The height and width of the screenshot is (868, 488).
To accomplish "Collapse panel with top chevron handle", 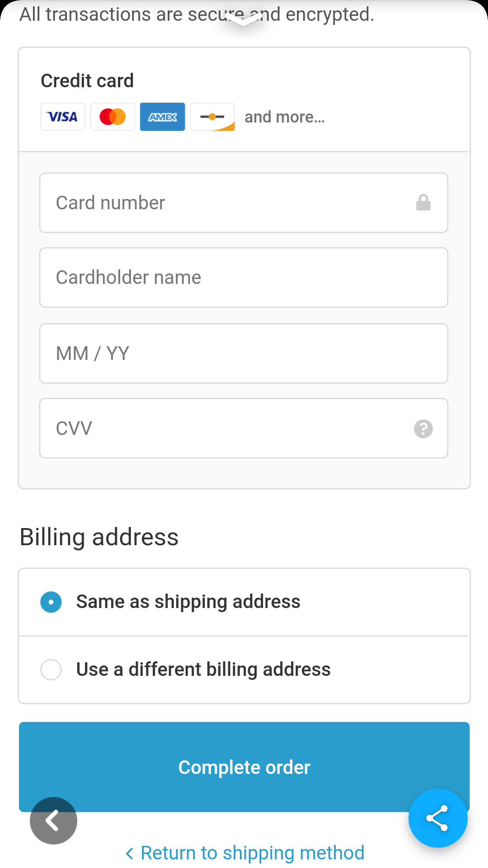I will 244,19.
